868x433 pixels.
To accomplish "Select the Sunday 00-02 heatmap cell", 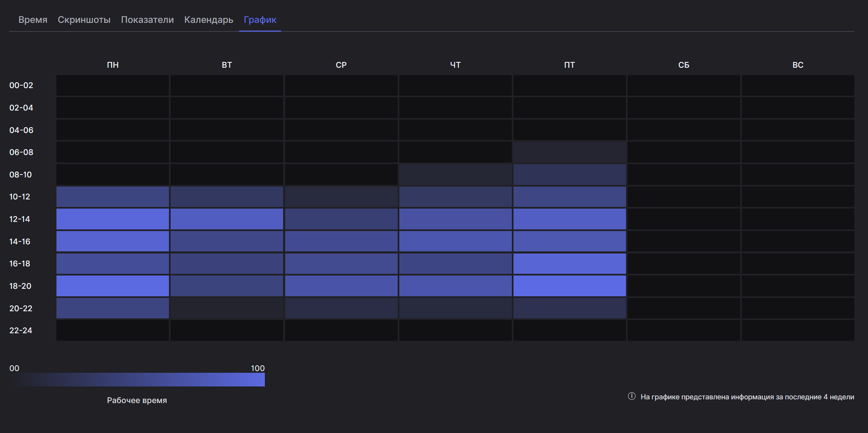I will point(798,85).
